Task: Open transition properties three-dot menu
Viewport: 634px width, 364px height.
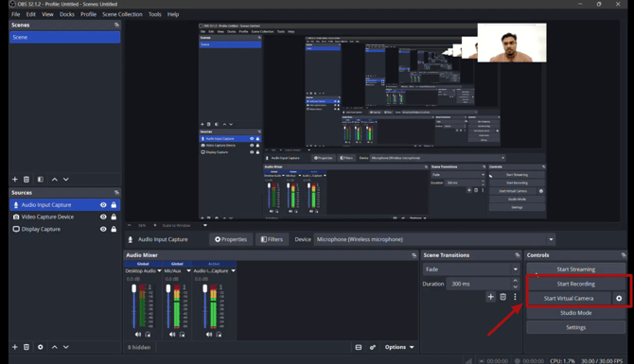Action: [515, 297]
